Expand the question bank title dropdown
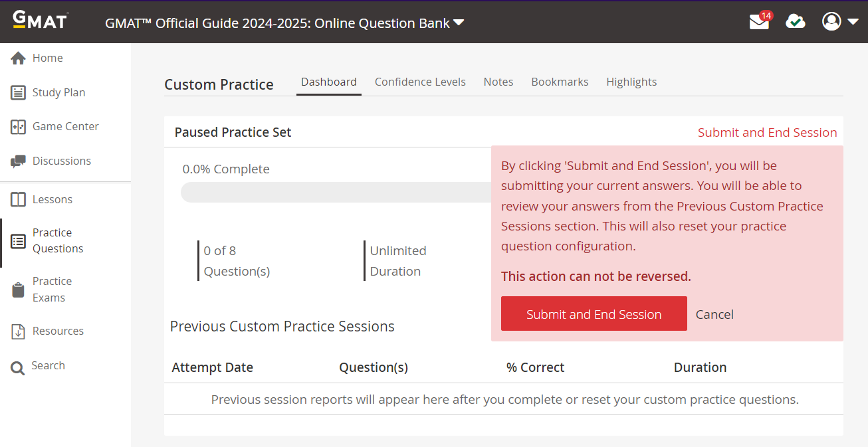Viewport: 868px width, 447px height. tap(459, 23)
